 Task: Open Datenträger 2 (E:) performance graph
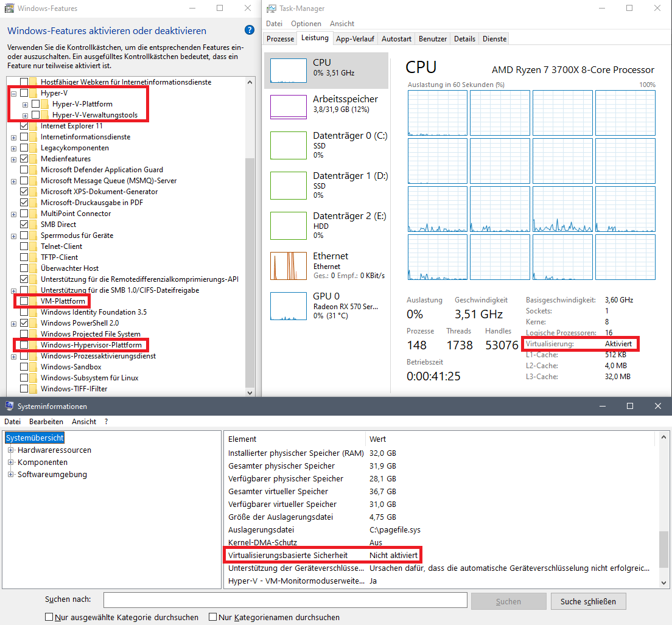pos(289,226)
